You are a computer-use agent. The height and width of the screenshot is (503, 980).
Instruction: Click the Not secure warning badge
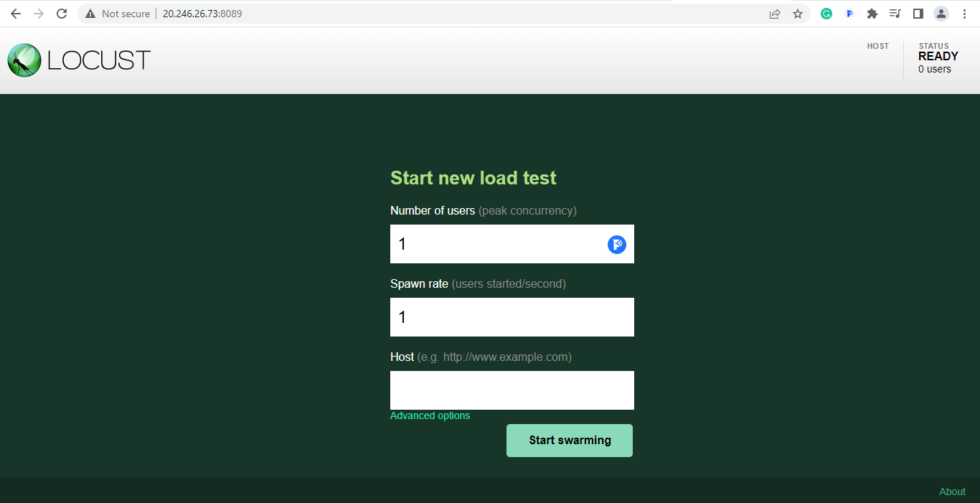[117, 13]
